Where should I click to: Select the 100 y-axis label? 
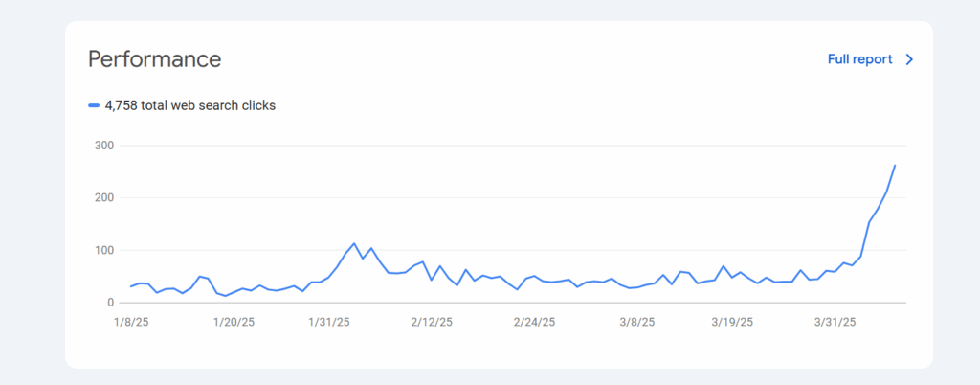click(103, 250)
